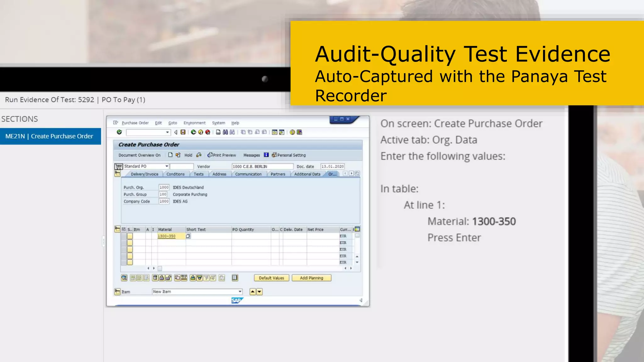Click the Generate Shortcut icon
This screenshot has height=362, width=644.
pyautogui.click(x=281, y=132)
